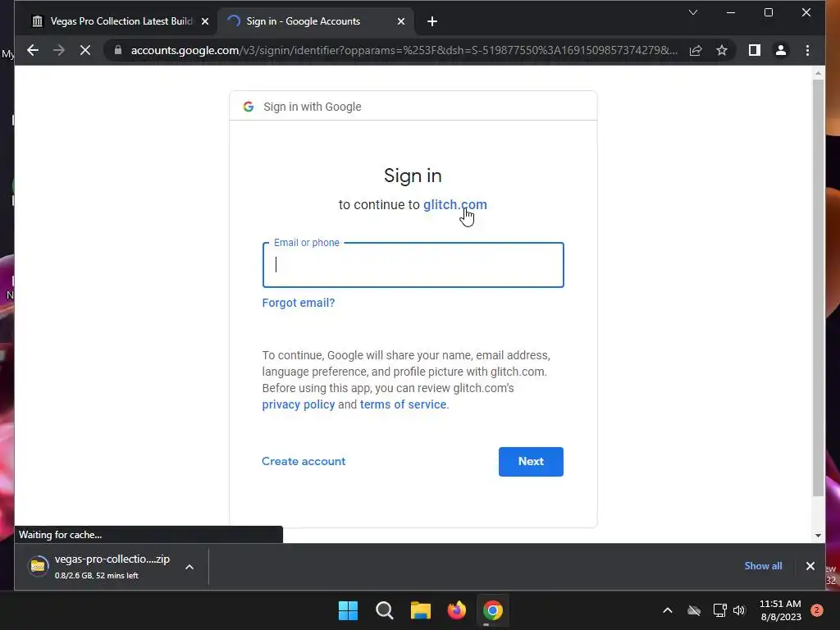The image size is (840, 630).
Task: Open File Explorer from taskbar
Action: click(x=421, y=610)
